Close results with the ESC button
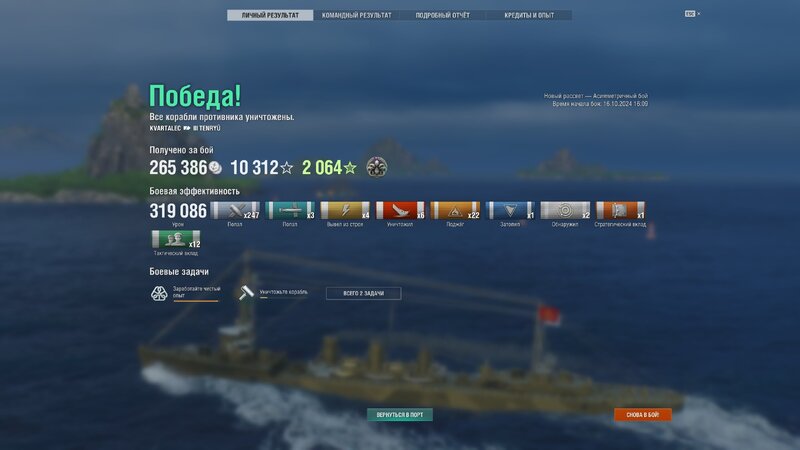This screenshot has height=450, width=800. [x=690, y=14]
